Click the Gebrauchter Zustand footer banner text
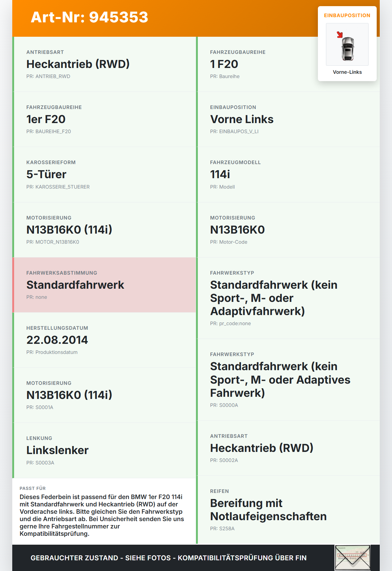 click(x=168, y=558)
